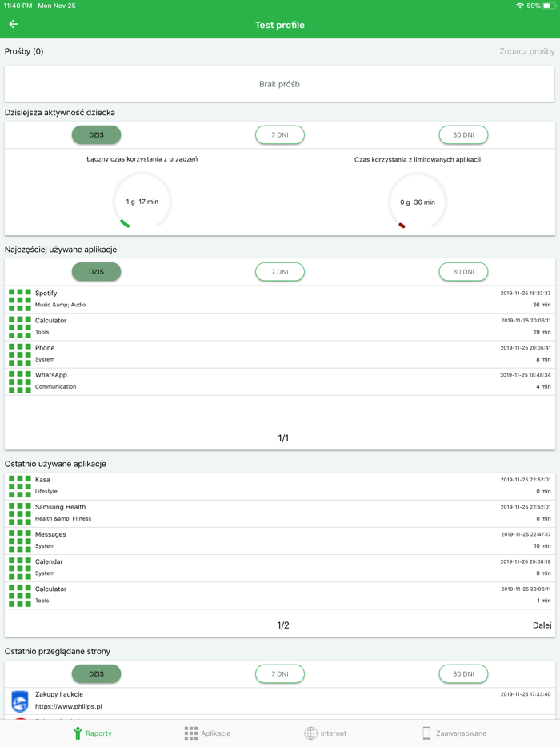560x747 pixels.
Task: Go to next page with Dalej
Action: pyautogui.click(x=542, y=625)
